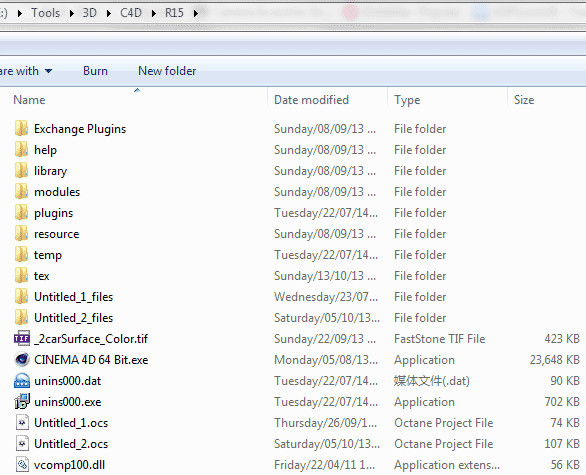The height and width of the screenshot is (475, 586).
Task: Click the Wednesday/23/07 date of Untitled_1_files
Action: click(x=326, y=297)
